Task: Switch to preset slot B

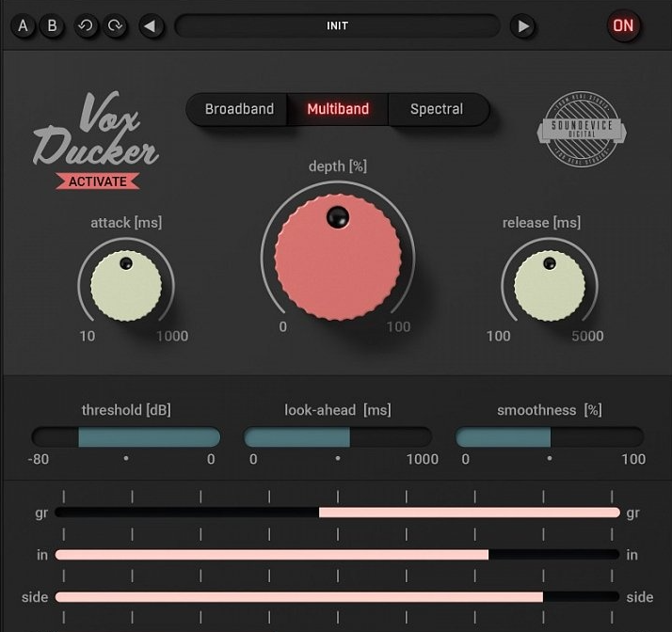Action: (x=52, y=26)
